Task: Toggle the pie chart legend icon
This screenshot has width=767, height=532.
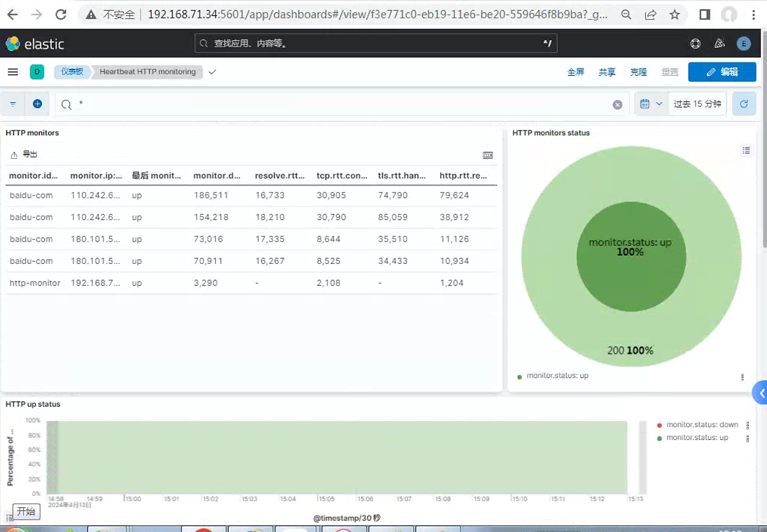Action: point(746,151)
